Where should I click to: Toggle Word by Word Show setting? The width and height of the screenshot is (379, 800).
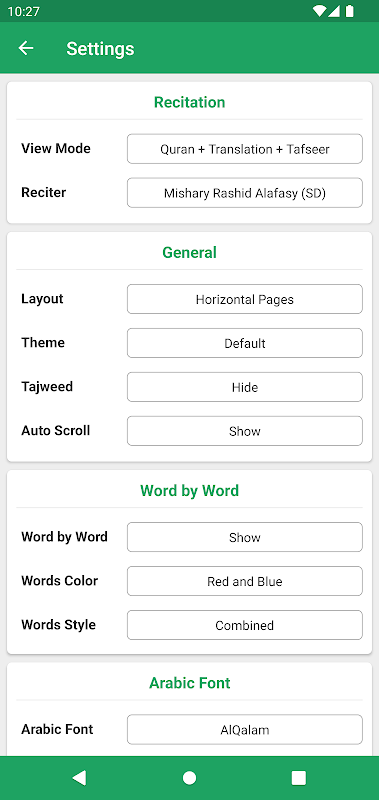(x=245, y=537)
